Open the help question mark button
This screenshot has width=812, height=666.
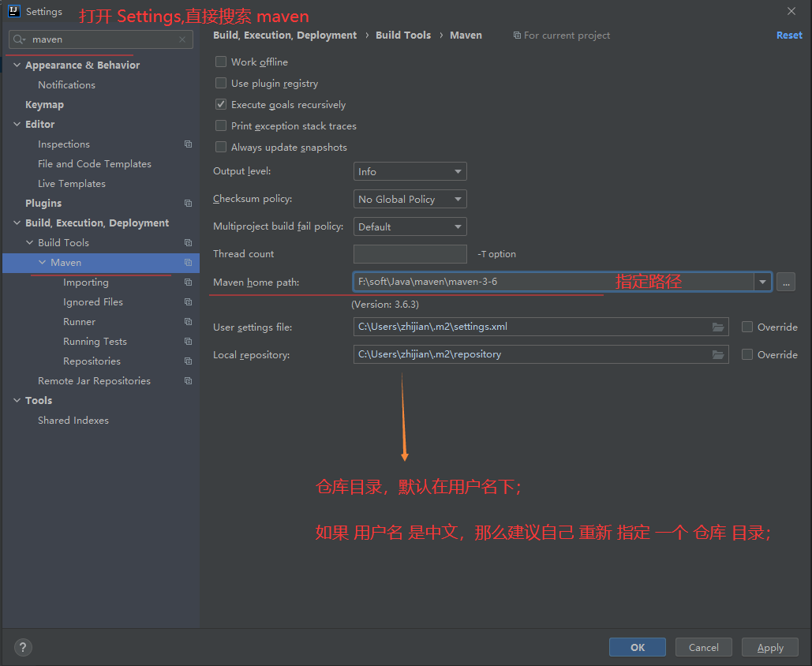coord(23,647)
